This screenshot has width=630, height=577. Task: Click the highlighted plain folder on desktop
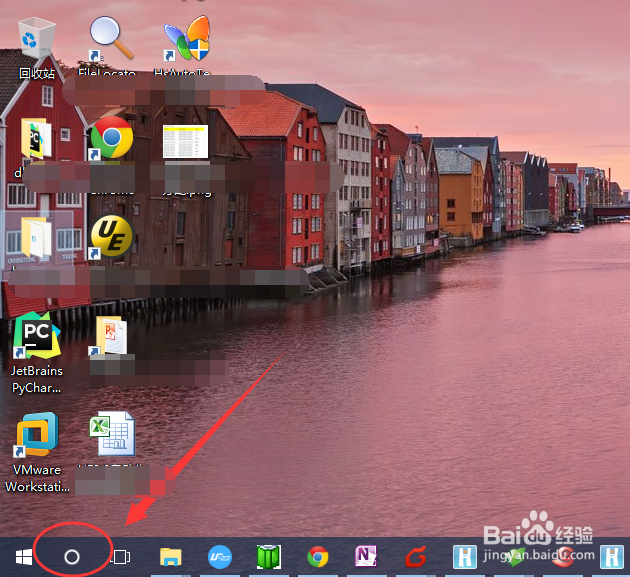click(x=36, y=237)
